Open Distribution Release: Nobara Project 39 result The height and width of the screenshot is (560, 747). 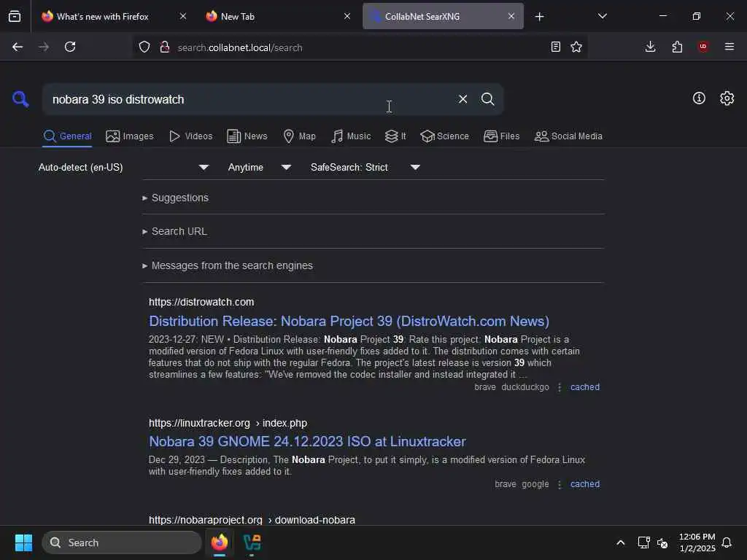pos(349,321)
